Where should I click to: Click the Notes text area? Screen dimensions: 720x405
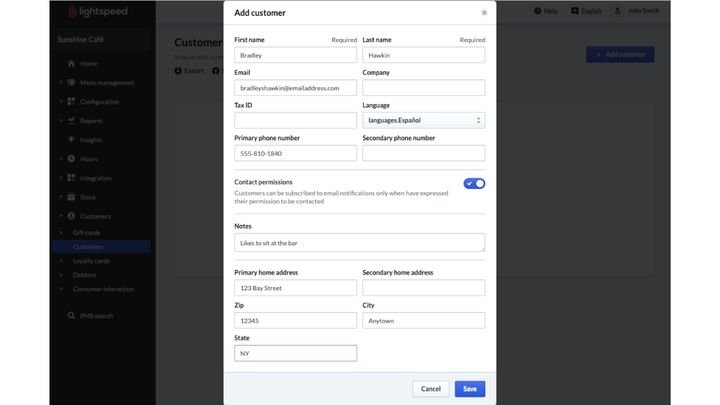pyautogui.click(x=359, y=242)
